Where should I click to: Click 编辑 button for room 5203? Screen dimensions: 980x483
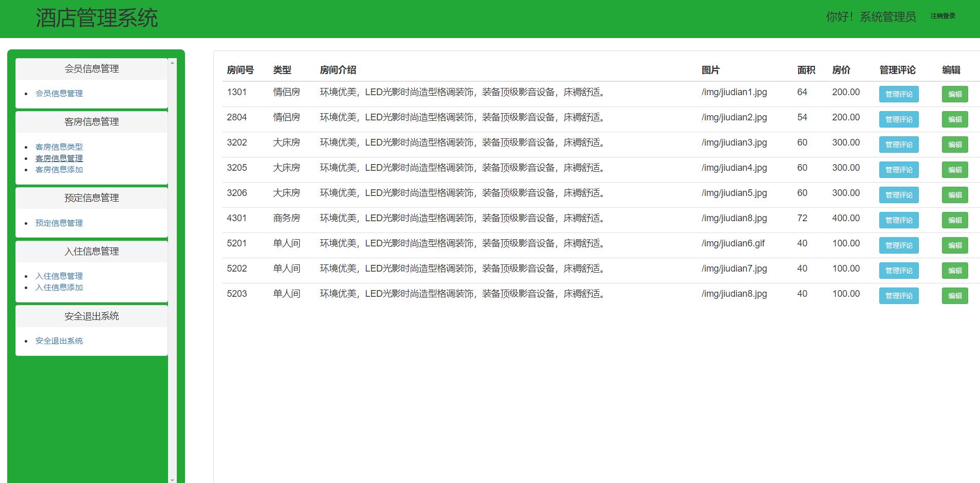(x=954, y=296)
